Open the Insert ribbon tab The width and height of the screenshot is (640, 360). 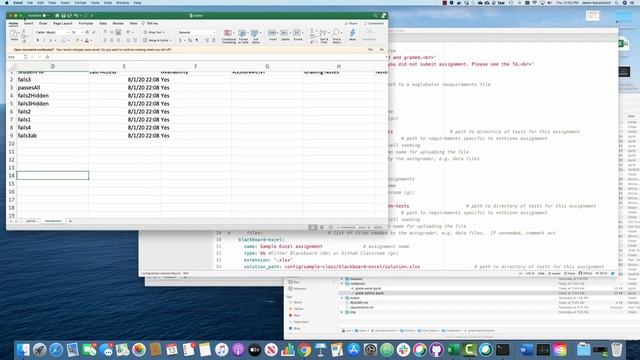[29, 23]
